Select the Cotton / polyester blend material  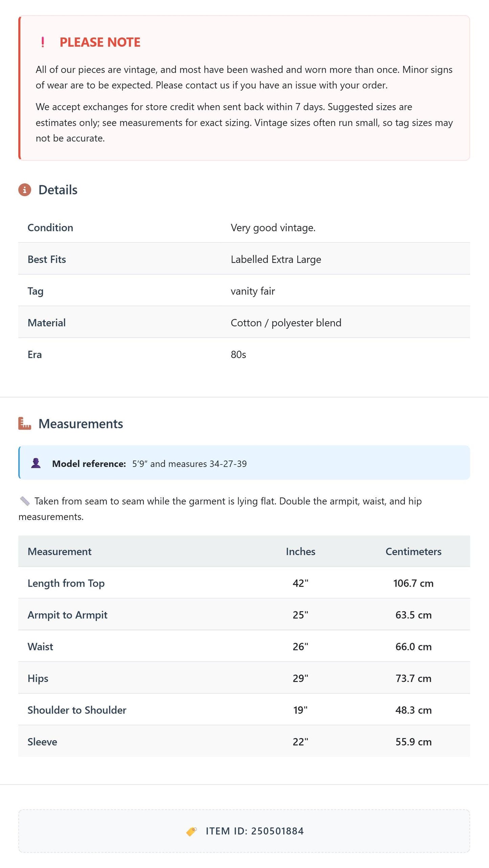286,323
